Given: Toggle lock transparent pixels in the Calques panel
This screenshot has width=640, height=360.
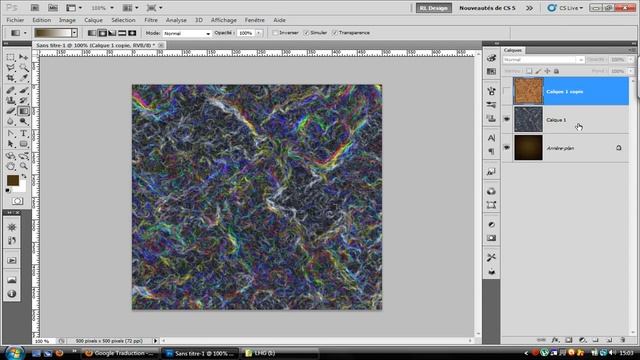Looking at the screenshot, I should (529, 71).
